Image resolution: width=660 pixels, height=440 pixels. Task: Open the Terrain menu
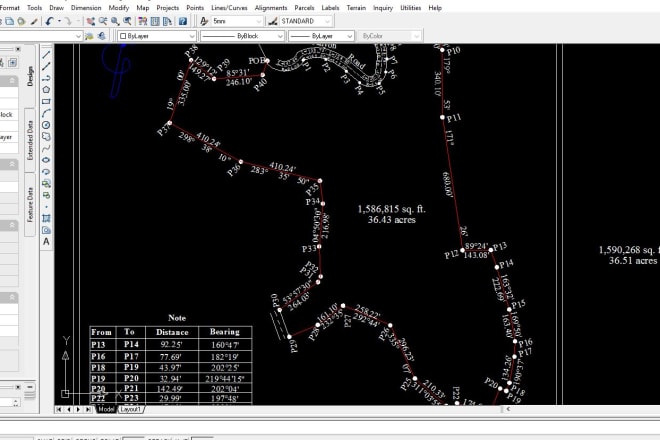[356, 8]
